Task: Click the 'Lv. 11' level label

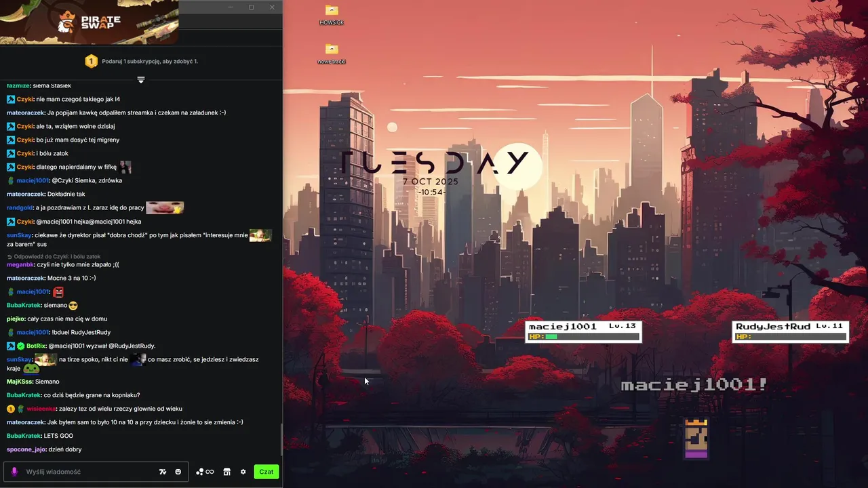Action: pos(829,326)
